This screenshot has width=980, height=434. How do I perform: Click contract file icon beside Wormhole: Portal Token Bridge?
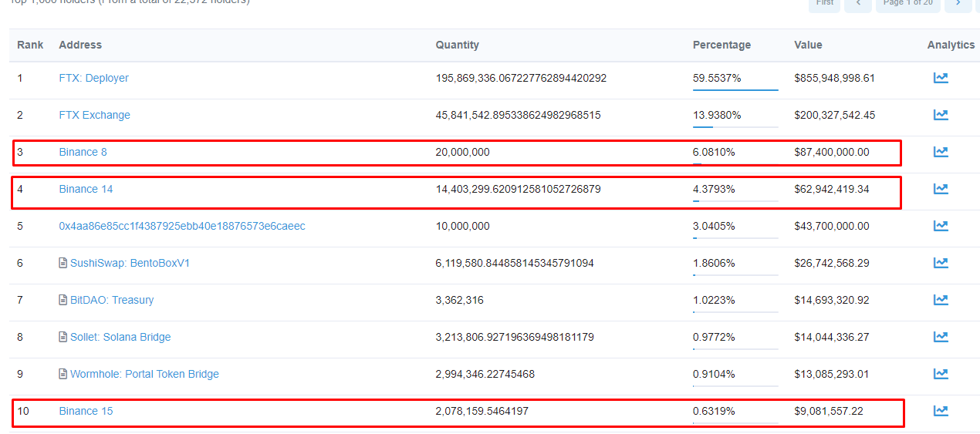pyautogui.click(x=63, y=374)
